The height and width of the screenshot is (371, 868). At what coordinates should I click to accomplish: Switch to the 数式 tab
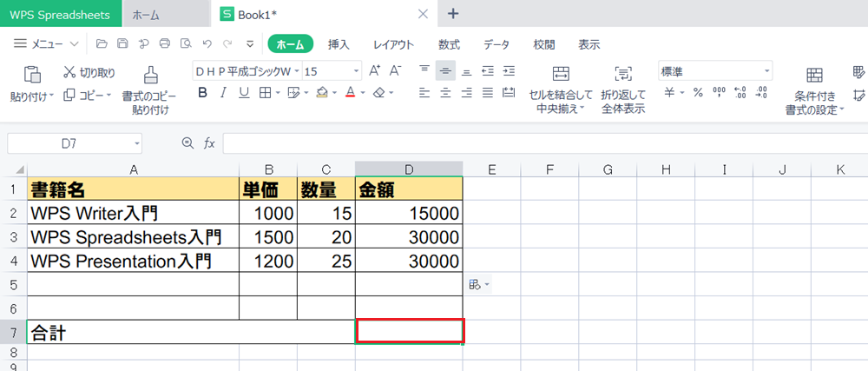(x=449, y=45)
